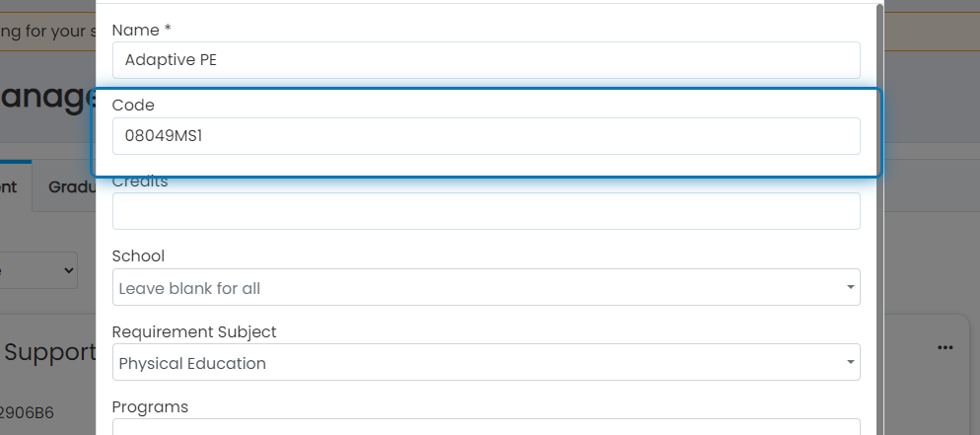Click the 'Support' card heading behind the modal
980x435 pixels.
(50, 352)
